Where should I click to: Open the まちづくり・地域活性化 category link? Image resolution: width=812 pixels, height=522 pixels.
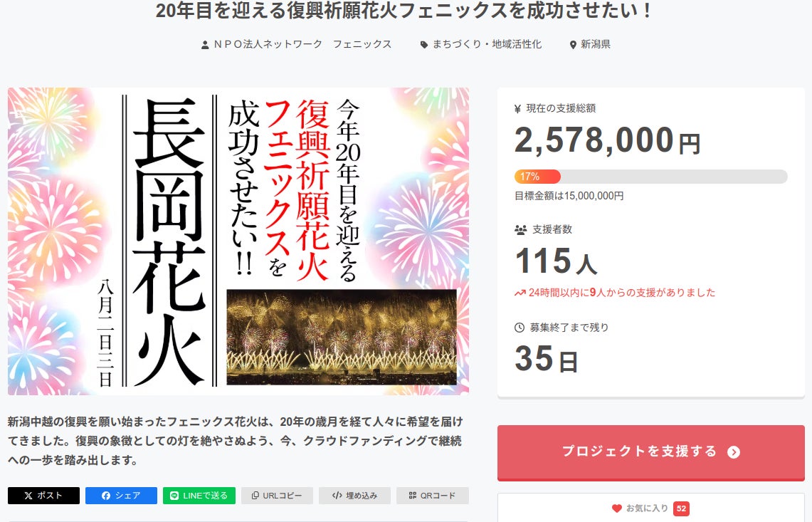tap(487, 44)
